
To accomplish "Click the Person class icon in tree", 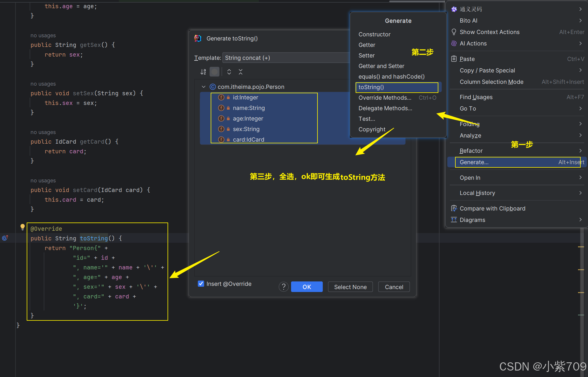I will 213,87.
